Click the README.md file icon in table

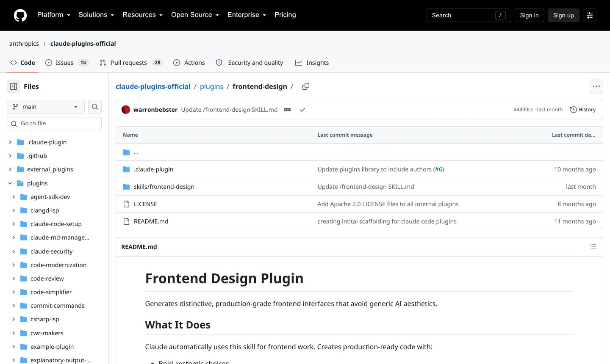126,221
